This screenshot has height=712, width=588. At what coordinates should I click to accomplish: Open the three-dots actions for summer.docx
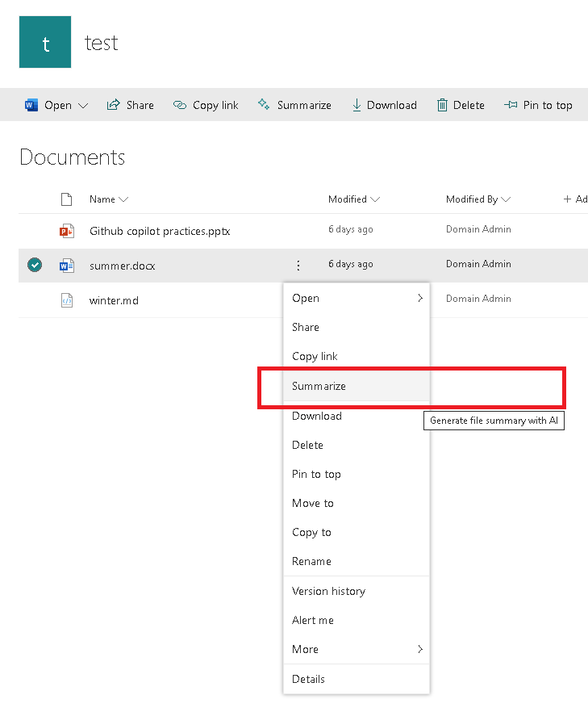click(298, 265)
